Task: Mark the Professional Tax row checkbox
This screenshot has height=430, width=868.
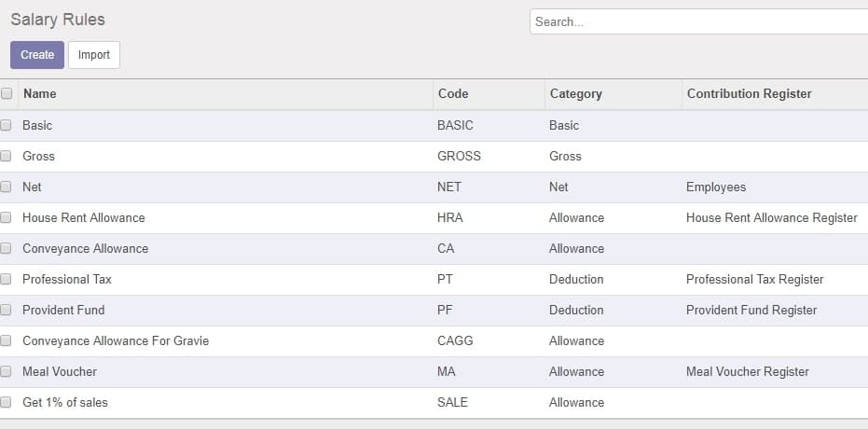Action: pos(6,279)
